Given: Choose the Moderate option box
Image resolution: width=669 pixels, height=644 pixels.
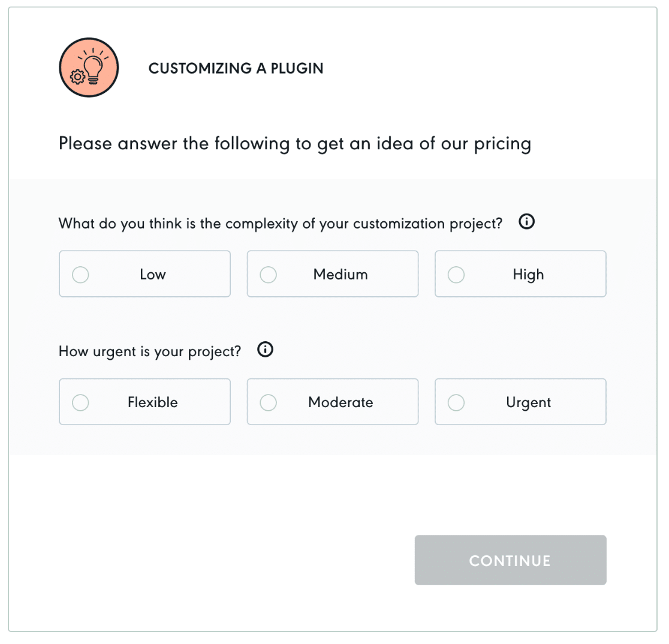Looking at the screenshot, I should pos(332,402).
